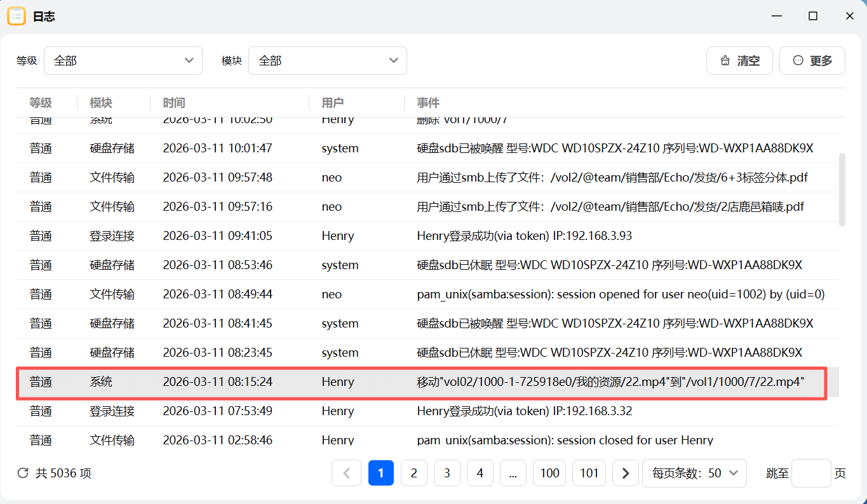Go to page 2 of logs
Viewport: 867px width, 504px height.
click(414, 473)
